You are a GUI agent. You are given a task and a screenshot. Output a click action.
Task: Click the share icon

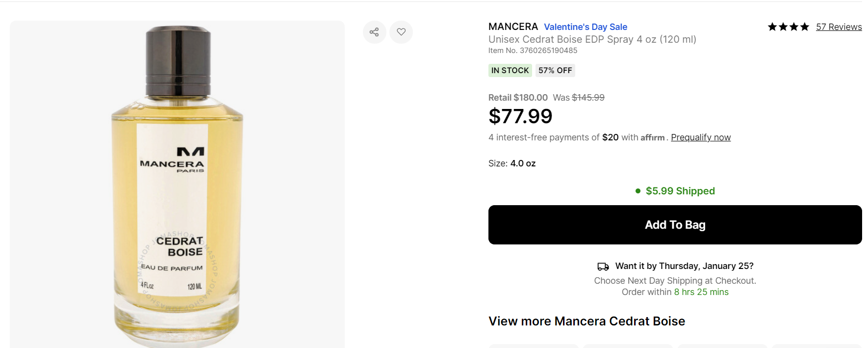374,32
